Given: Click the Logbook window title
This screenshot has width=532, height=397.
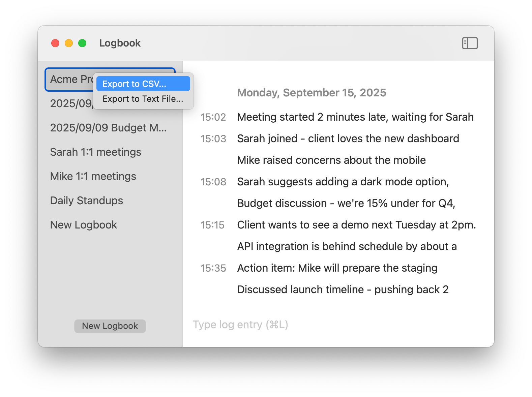Looking at the screenshot, I should coord(120,43).
